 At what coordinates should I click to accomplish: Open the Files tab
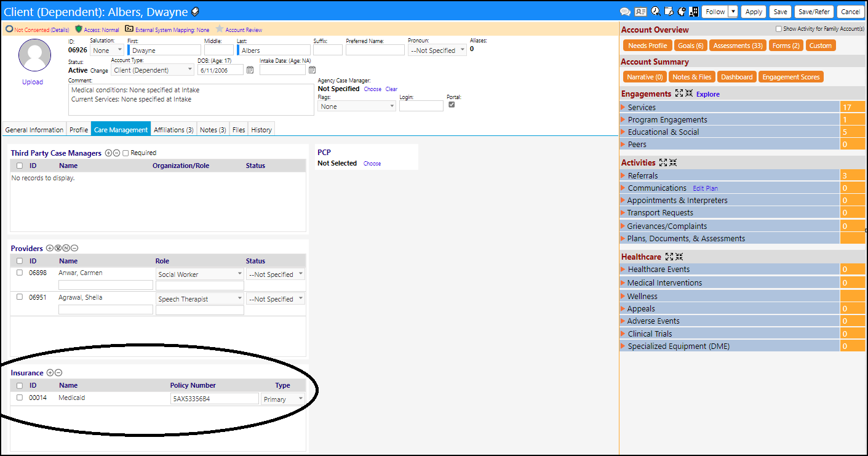click(239, 130)
